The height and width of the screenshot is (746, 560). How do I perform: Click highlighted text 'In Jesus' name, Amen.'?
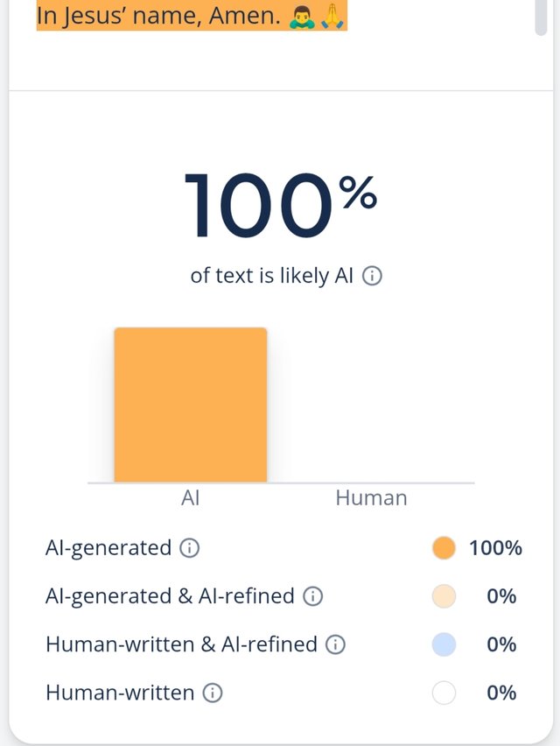158,15
